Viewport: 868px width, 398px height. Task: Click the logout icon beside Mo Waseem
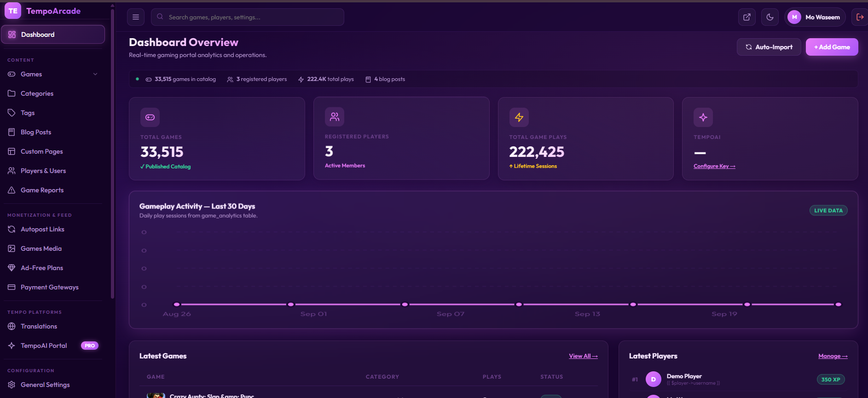[x=860, y=17]
